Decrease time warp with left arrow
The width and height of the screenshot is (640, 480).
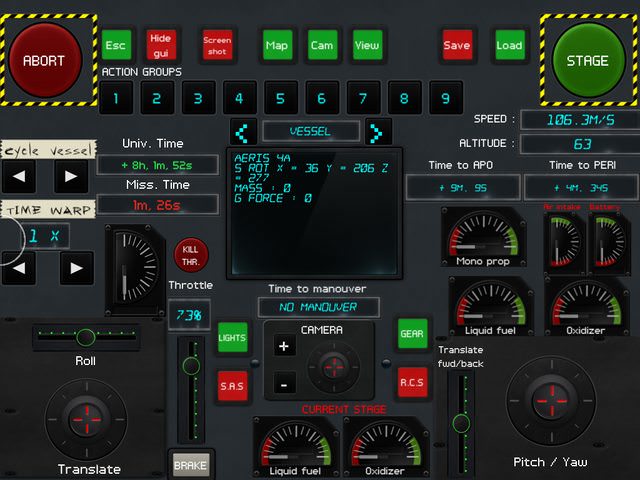click(x=19, y=268)
